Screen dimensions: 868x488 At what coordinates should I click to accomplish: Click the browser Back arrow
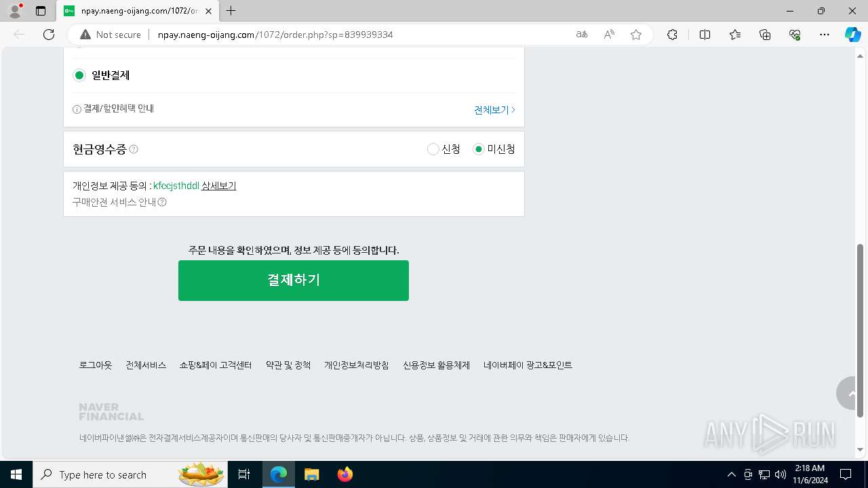pos(19,35)
